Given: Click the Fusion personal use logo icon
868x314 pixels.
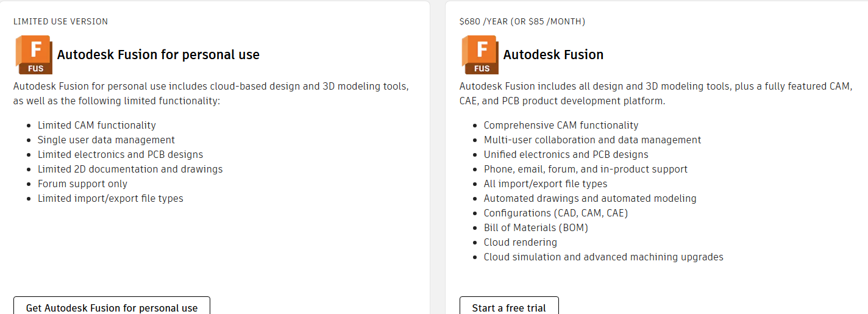Looking at the screenshot, I should pyautogui.click(x=34, y=55).
